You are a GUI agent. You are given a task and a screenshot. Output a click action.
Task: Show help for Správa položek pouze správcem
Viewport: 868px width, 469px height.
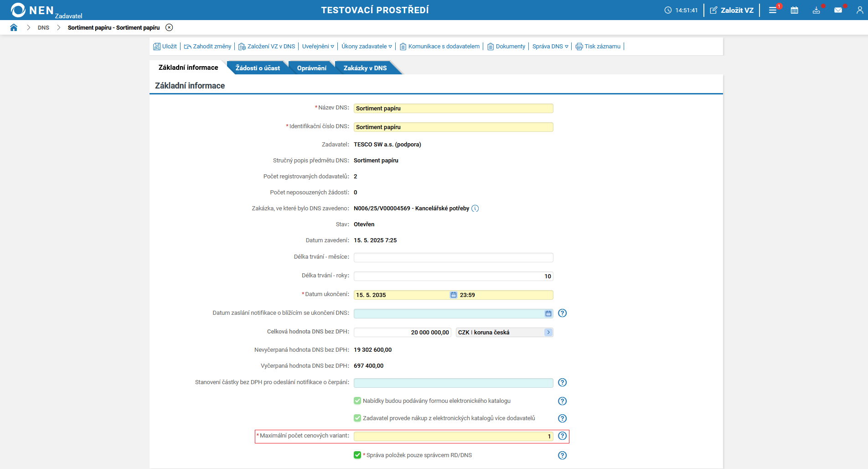coord(563,455)
